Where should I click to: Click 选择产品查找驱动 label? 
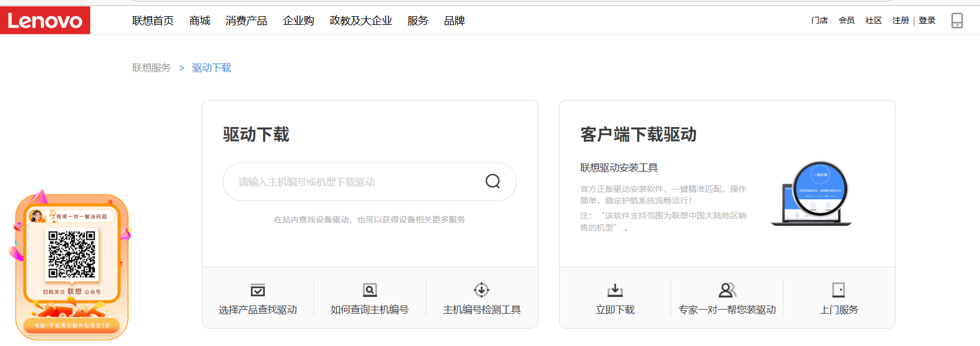coord(258,310)
